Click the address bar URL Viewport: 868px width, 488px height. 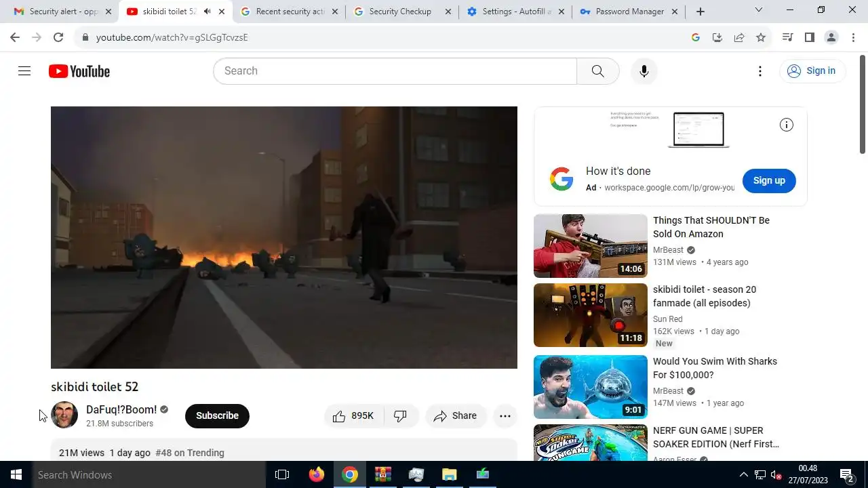(172, 37)
